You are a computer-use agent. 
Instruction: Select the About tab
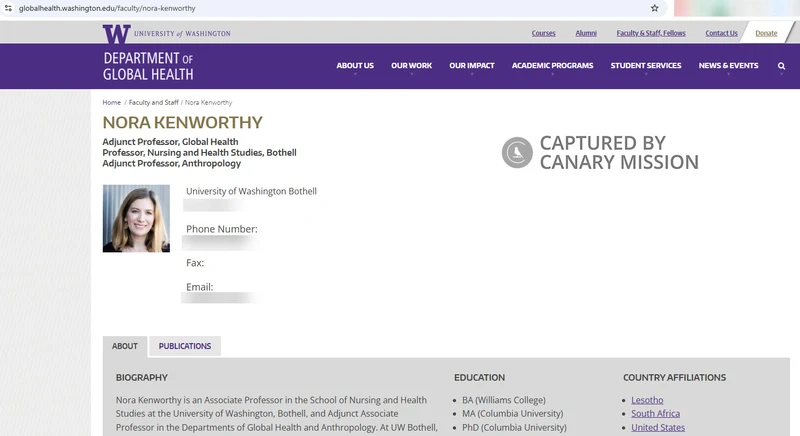click(124, 346)
